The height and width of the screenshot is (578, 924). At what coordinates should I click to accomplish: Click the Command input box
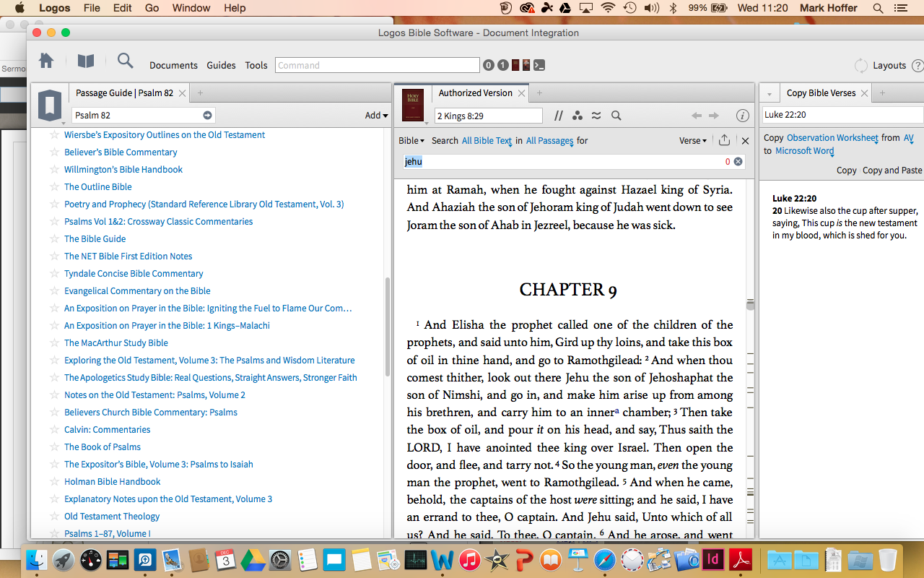tap(378, 65)
